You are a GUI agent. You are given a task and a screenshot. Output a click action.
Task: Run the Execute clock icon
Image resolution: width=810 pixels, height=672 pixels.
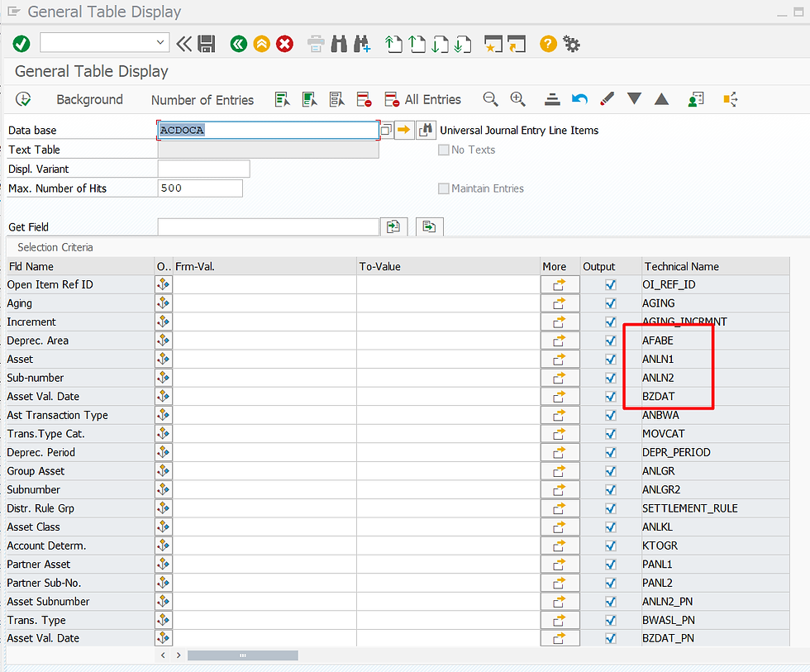tap(23, 99)
